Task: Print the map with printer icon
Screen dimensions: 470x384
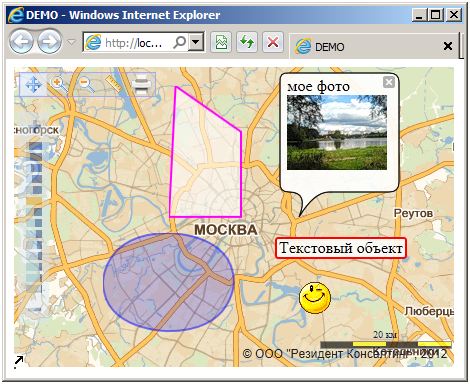Action: [142, 84]
